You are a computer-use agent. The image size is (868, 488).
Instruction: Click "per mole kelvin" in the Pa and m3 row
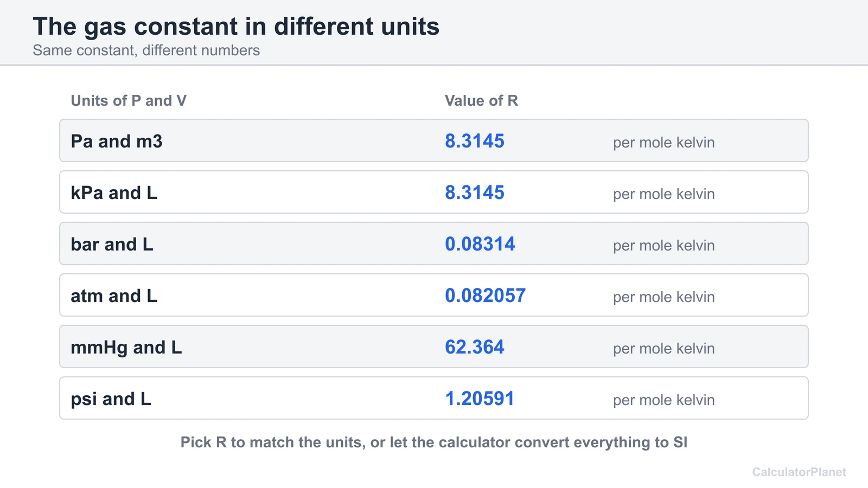click(x=664, y=143)
